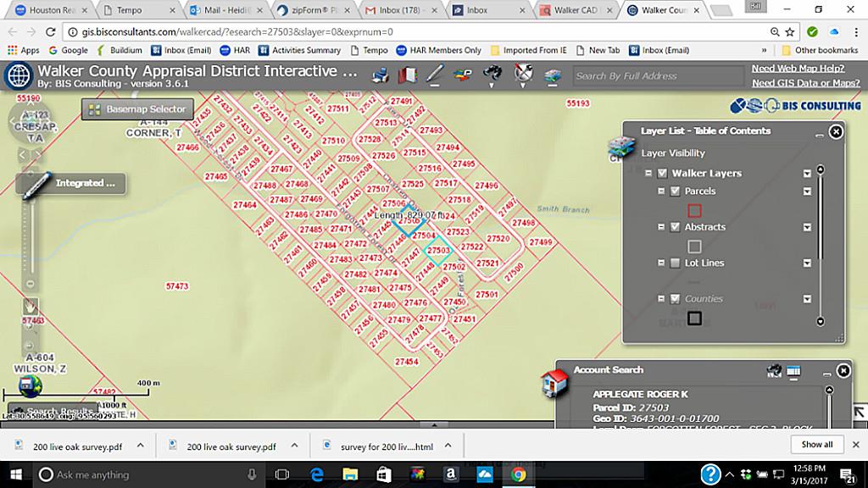The height and width of the screenshot is (488, 868).
Task: Click the Search By Full Address field
Action: [658, 75]
